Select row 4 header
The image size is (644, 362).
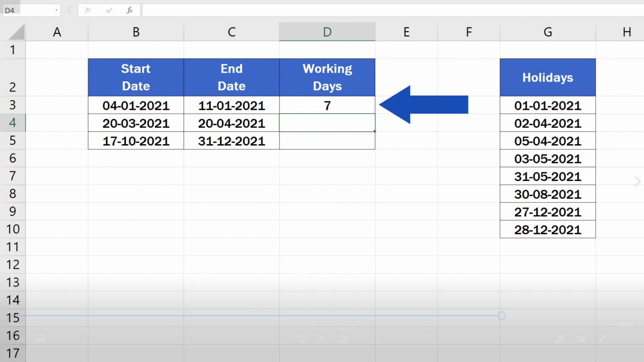coord(13,123)
